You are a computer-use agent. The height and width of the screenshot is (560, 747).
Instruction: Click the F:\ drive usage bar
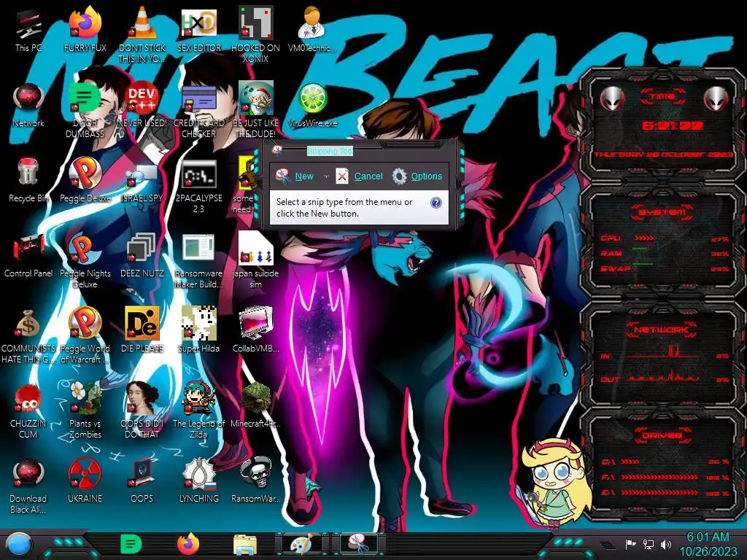click(x=659, y=477)
